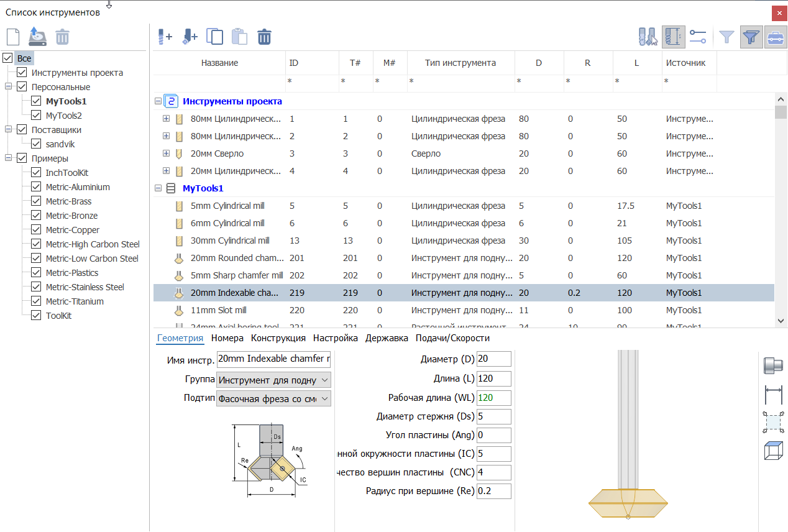The image size is (788, 532).
Task: Toggle Инструменты проекта checkbox in tree
Action: (x=22, y=73)
